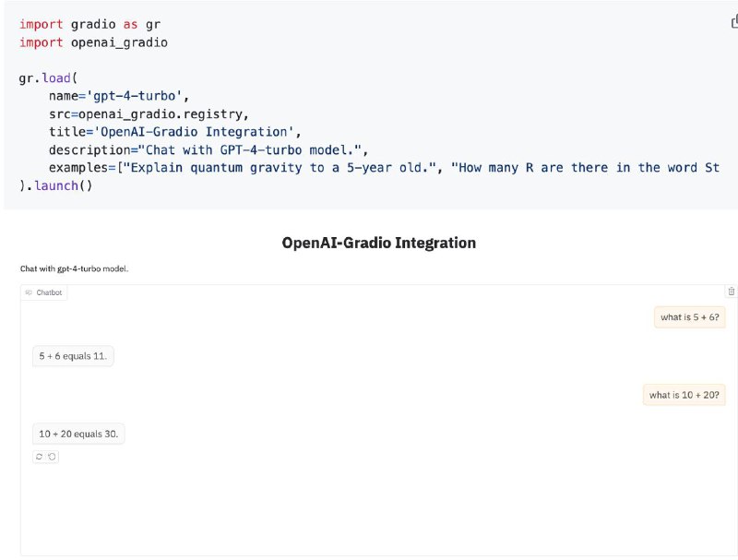Click the 'import openai_gradio' code line
This screenshot has height=560, width=738.
pyautogui.click(x=93, y=42)
